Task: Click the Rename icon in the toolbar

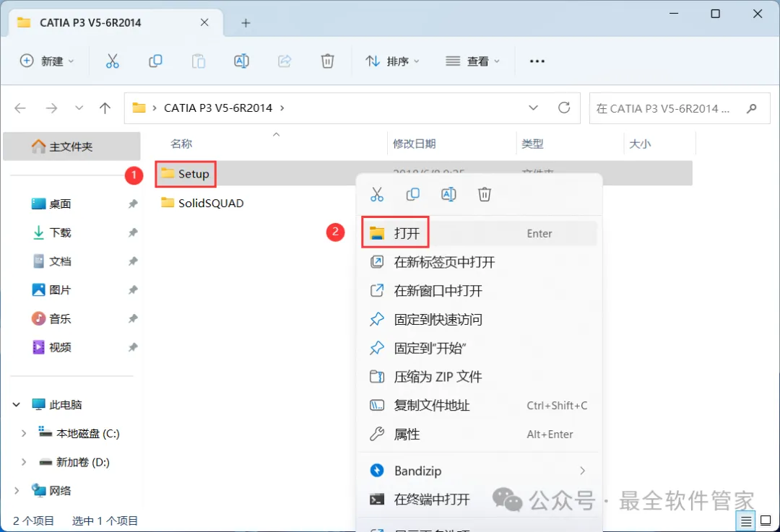Action: coord(241,61)
